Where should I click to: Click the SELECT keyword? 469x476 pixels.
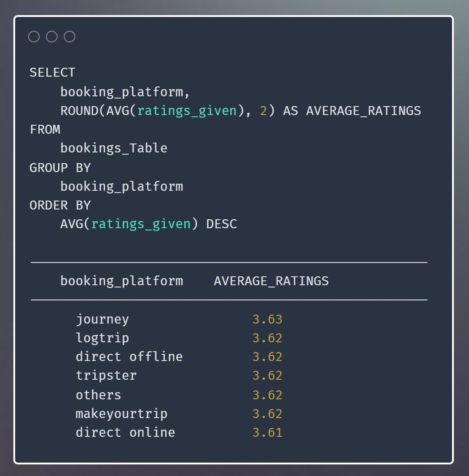coord(52,73)
